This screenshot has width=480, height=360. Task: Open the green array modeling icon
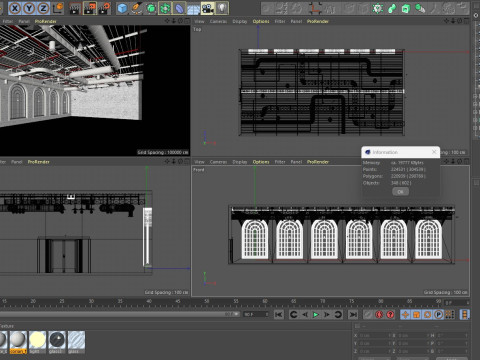click(165, 8)
